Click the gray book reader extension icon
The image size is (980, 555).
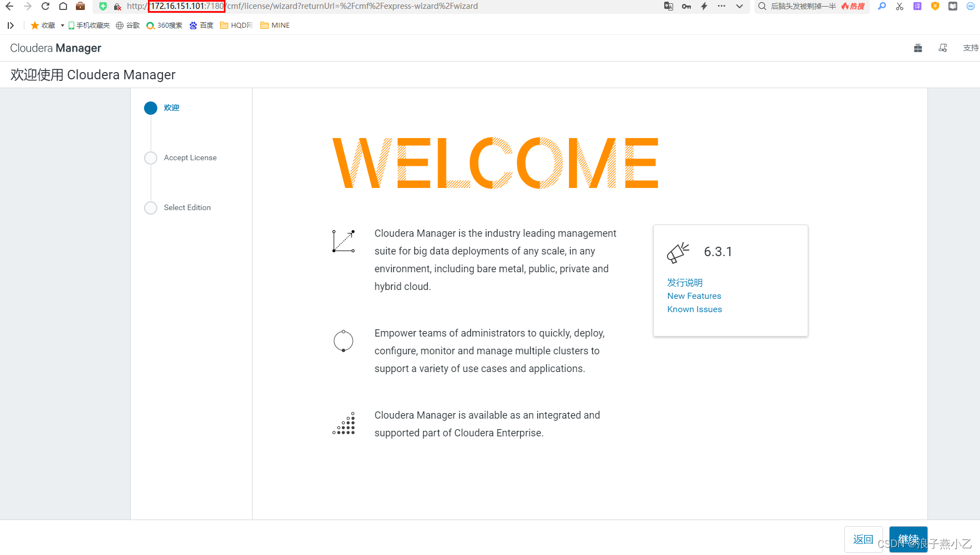(x=953, y=7)
